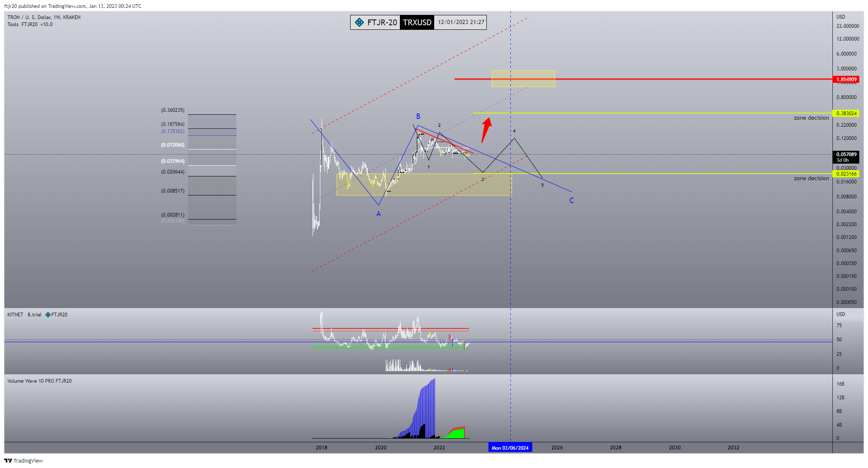Click the red 1.854909 price label
Viewport: 868px width, 468px height.
click(846, 80)
